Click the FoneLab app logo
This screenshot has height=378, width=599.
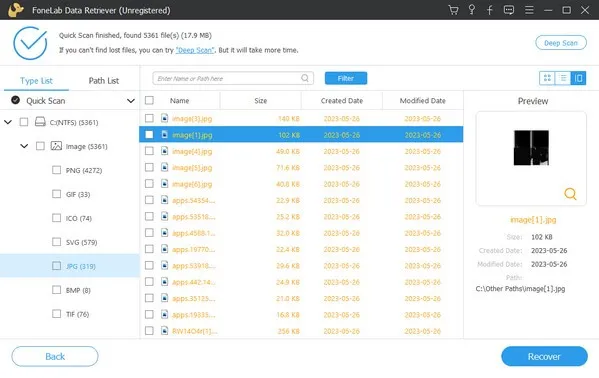pos(15,10)
